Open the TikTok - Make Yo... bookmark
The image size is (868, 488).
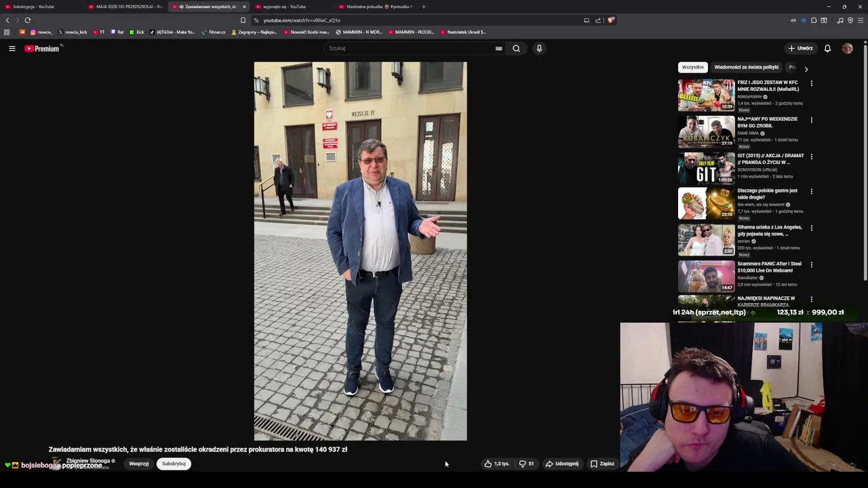coord(172,32)
